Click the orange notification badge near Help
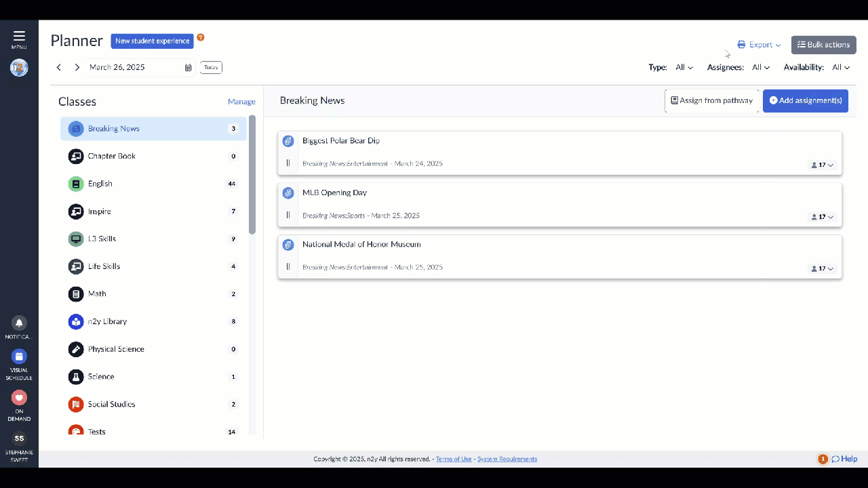 pyautogui.click(x=823, y=459)
